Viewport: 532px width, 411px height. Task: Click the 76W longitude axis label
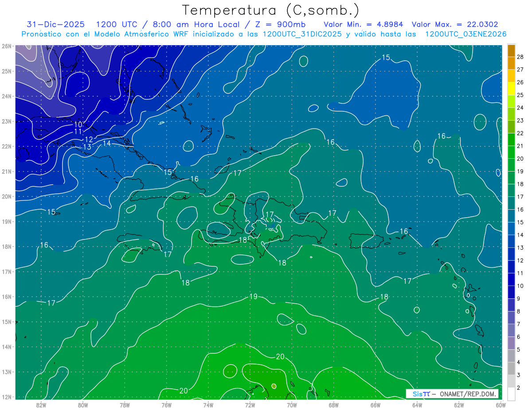click(x=167, y=404)
